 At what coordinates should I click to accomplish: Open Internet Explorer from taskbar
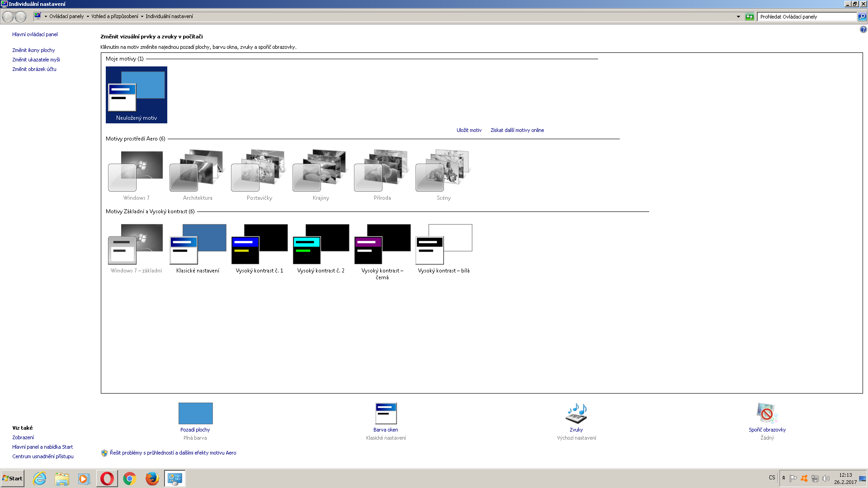point(40,479)
